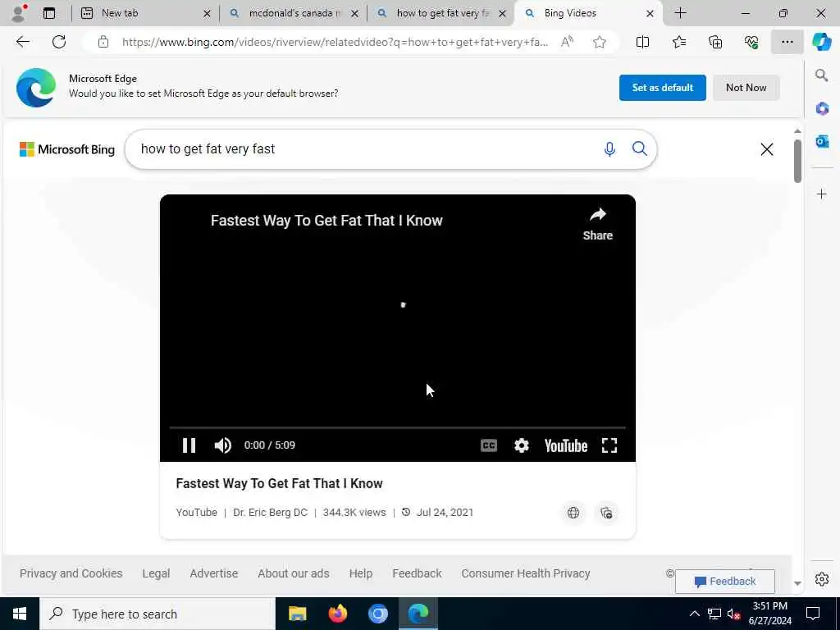The image size is (840, 630).
Task: Open Outlook sidebar icon
Action: click(822, 141)
